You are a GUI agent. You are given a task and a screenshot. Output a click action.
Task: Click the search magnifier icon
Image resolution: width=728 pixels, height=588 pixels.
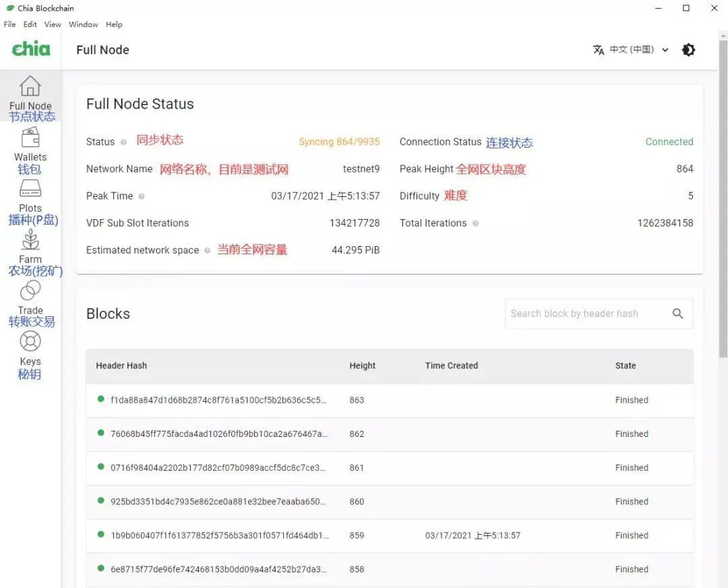678,314
